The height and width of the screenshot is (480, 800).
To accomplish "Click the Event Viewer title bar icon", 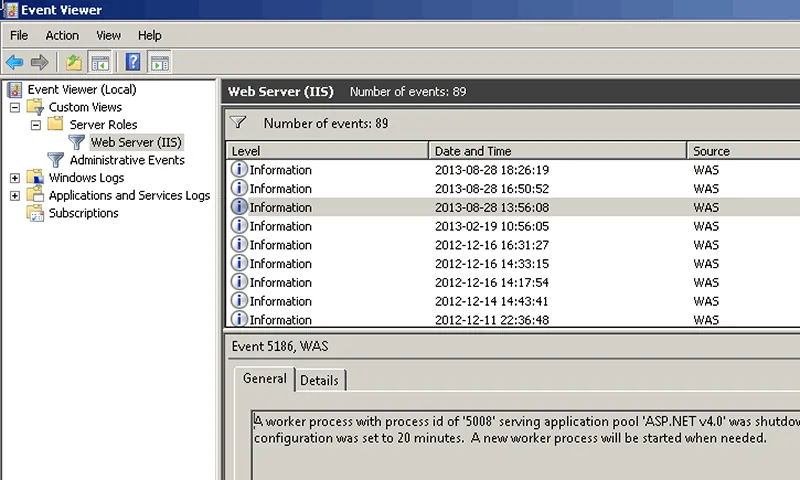I will (10, 10).
